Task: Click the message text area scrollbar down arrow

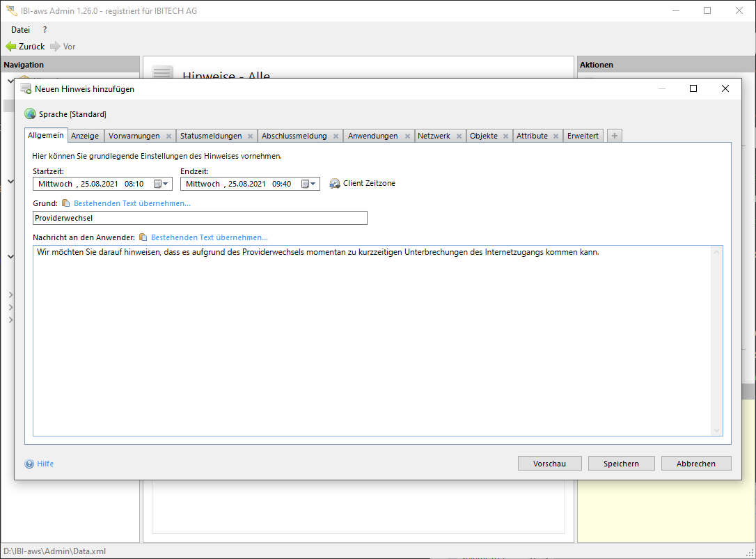Action: pyautogui.click(x=717, y=431)
